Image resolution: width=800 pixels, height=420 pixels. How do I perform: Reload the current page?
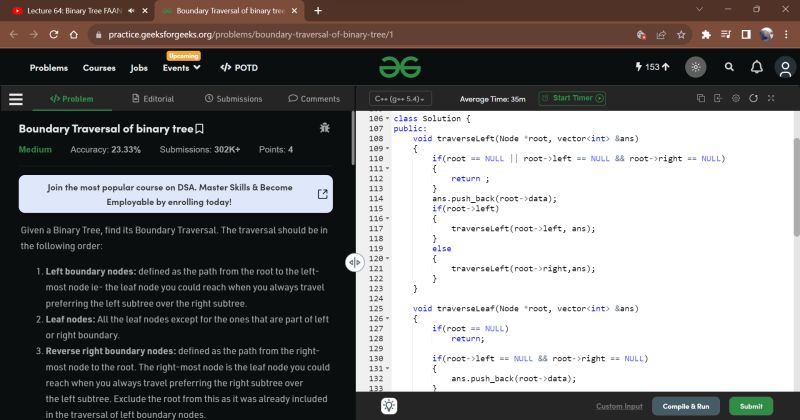coord(54,35)
